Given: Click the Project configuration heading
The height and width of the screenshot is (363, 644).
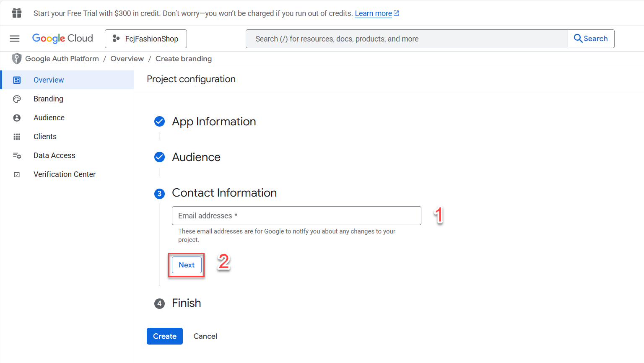Looking at the screenshot, I should [x=191, y=79].
